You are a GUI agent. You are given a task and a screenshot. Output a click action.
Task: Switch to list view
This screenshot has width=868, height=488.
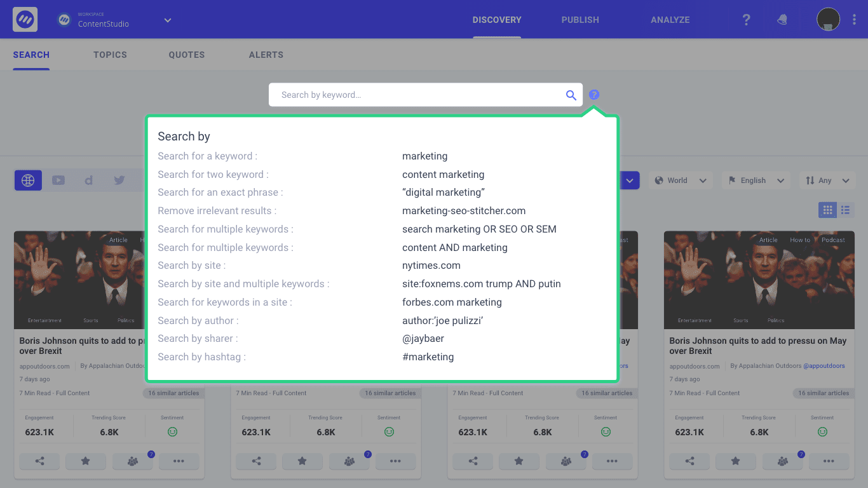(845, 210)
